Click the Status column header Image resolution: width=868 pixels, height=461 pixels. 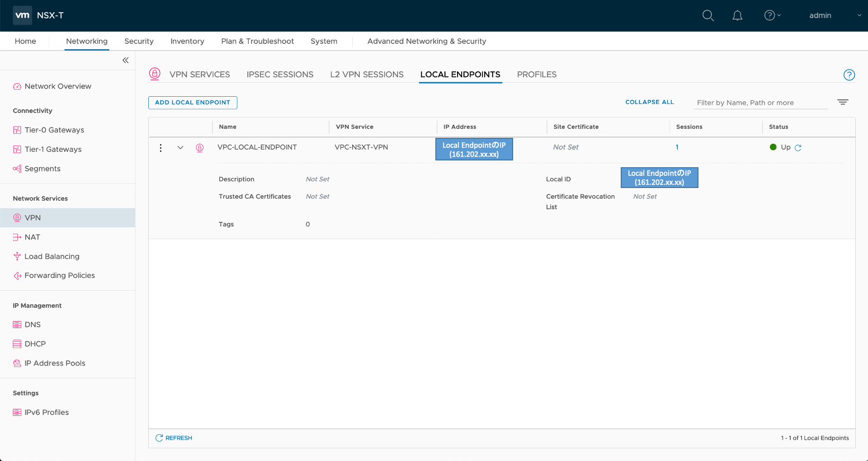[x=778, y=127]
